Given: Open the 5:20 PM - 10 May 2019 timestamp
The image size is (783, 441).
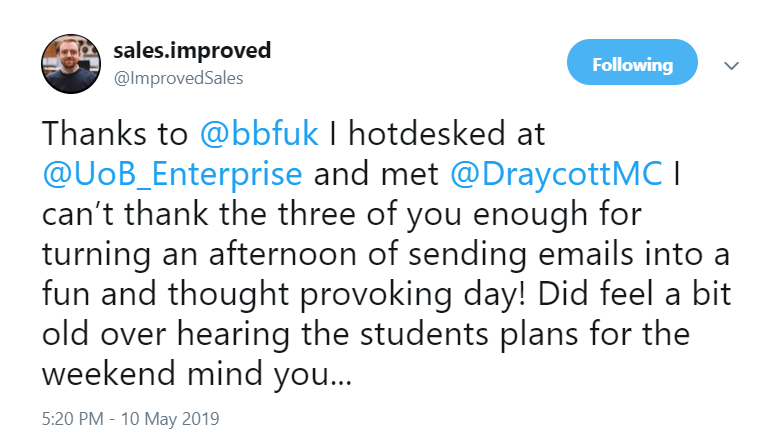Looking at the screenshot, I should click(131, 414).
